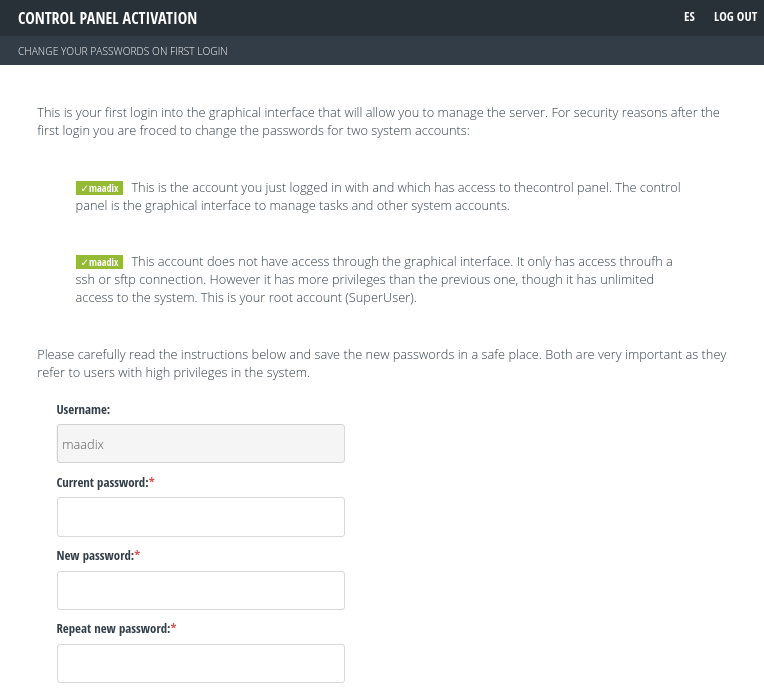Image resolution: width=764 pixels, height=692 pixels.
Task: Click the LOG OUT link
Action: click(735, 17)
